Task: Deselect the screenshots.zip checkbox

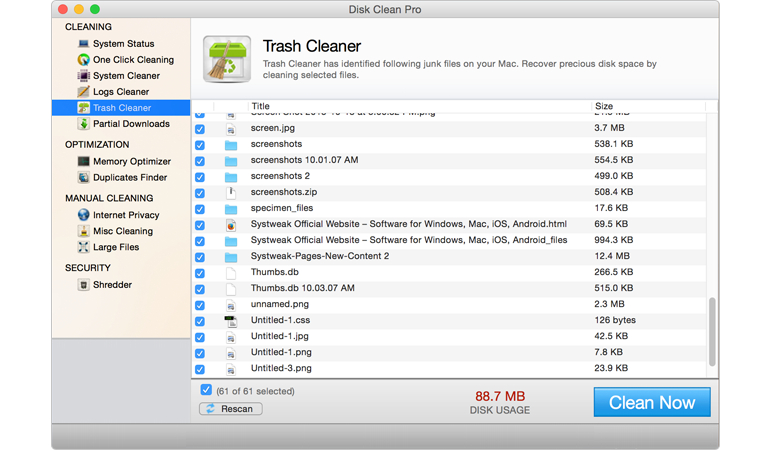Action: click(x=200, y=193)
